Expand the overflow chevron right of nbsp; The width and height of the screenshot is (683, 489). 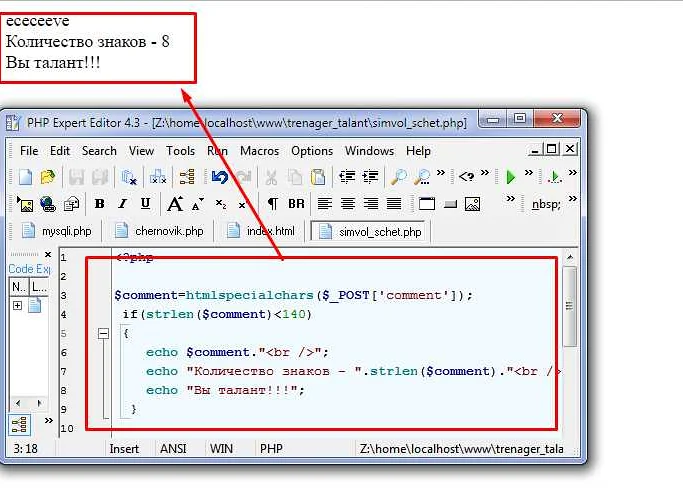tap(573, 199)
